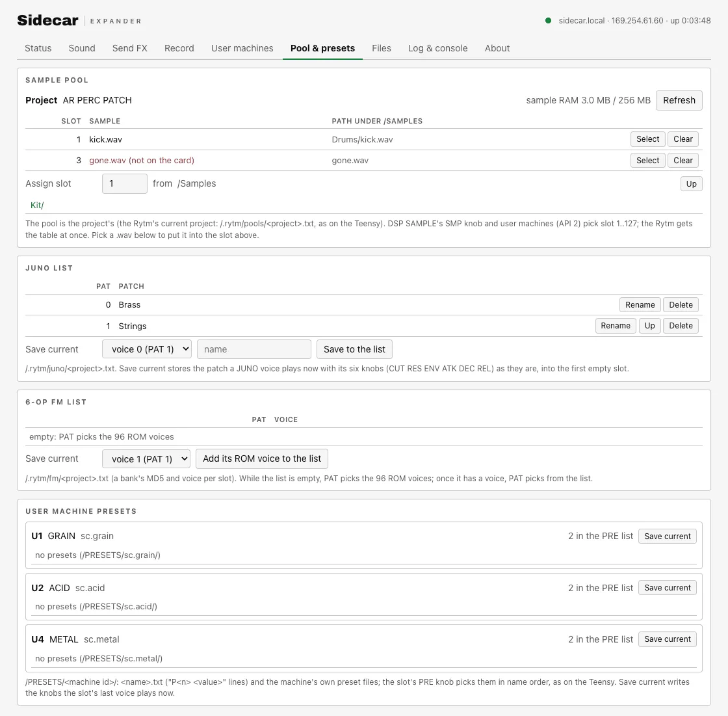The image size is (728, 716).
Task: Go to the User machines tab
Action: coord(242,48)
